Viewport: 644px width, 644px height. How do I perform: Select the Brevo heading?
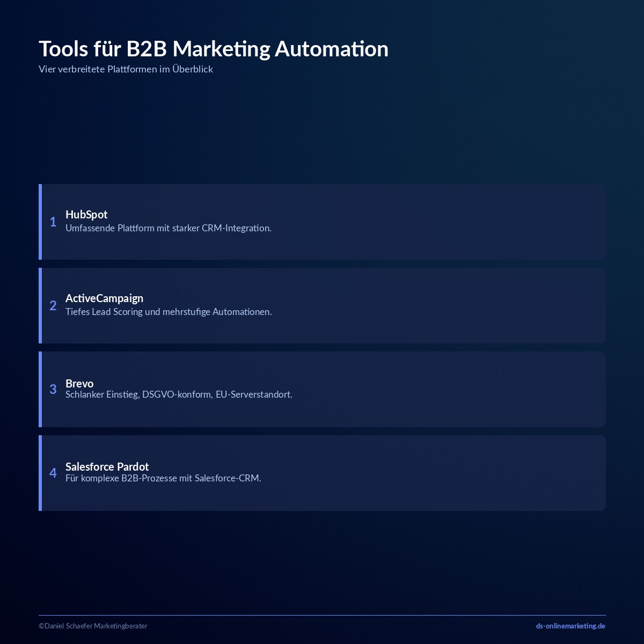pyautogui.click(x=79, y=383)
